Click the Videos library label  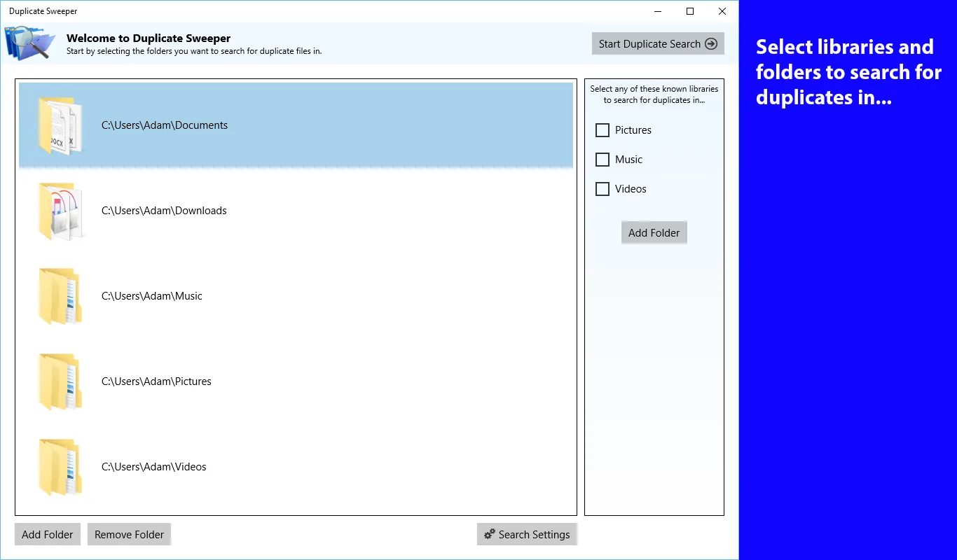click(x=631, y=189)
